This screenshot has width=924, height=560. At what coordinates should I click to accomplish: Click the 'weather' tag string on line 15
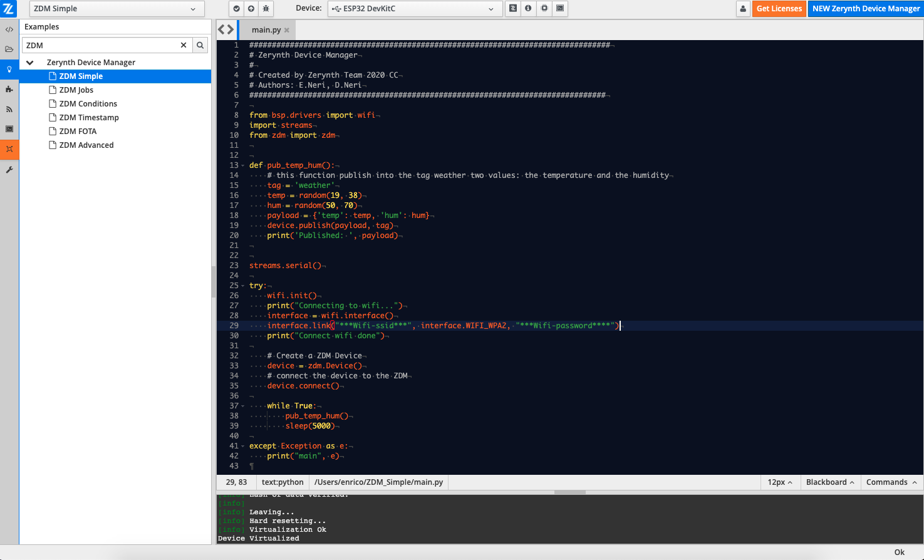click(x=316, y=185)
